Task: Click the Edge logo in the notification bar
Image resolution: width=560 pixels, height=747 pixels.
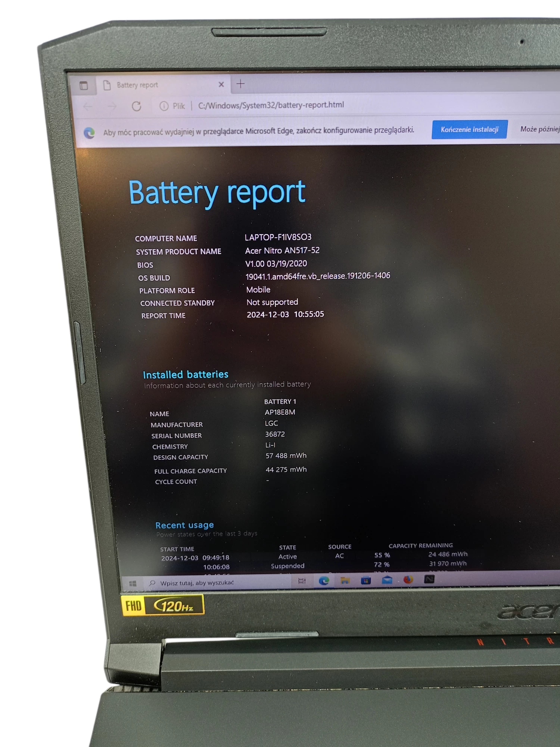Action: (89, 133)
